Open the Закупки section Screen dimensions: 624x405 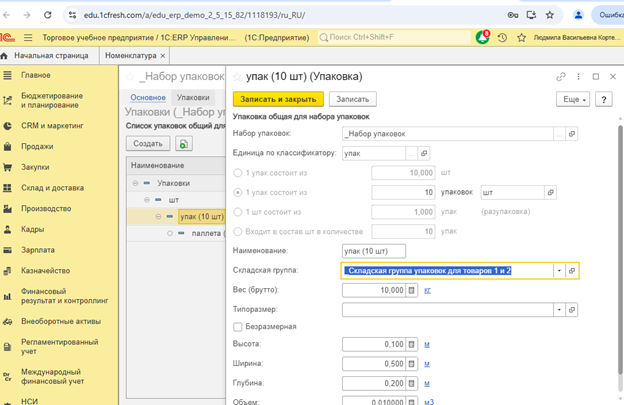[35, 167]
